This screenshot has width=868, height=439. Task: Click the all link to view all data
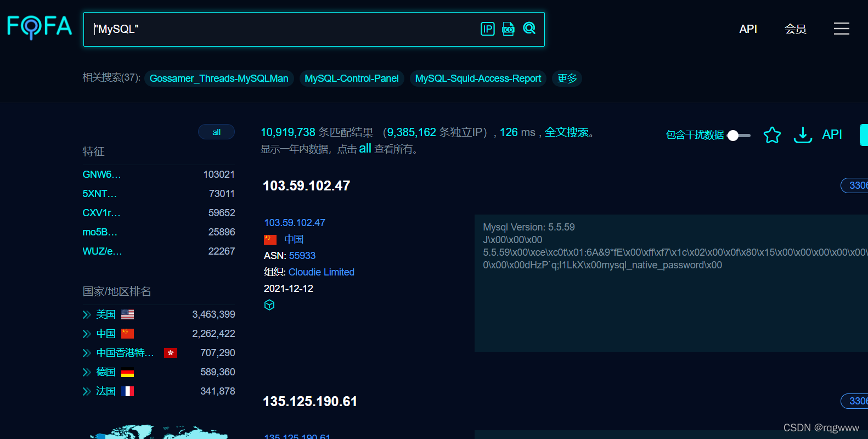coord(365,148)
